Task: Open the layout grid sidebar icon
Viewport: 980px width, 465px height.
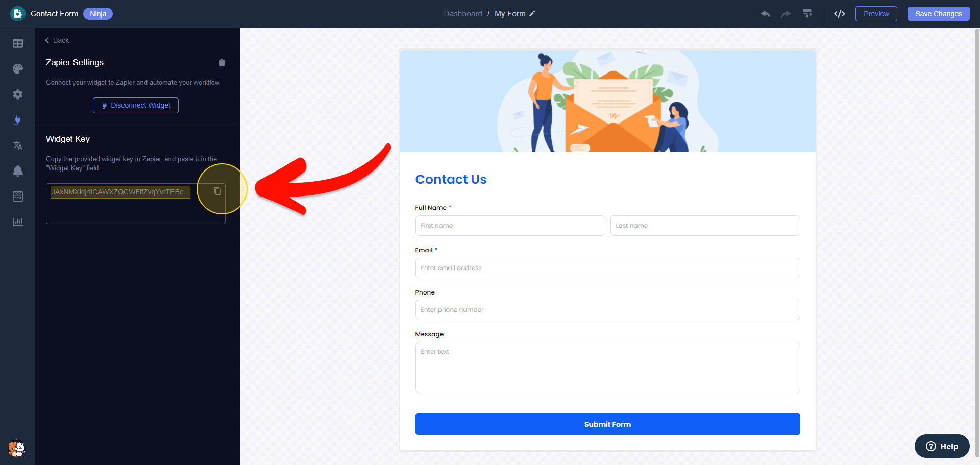Action: (18, 43)
